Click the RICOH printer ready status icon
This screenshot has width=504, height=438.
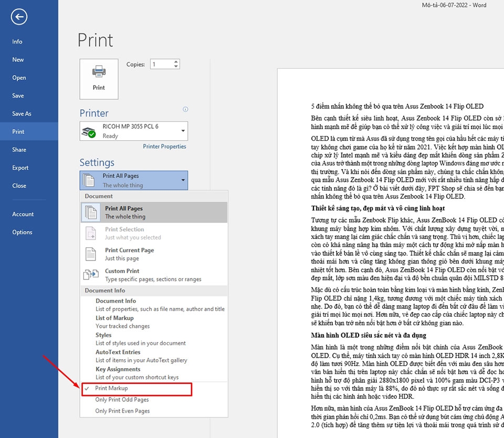tap(89, 132)
